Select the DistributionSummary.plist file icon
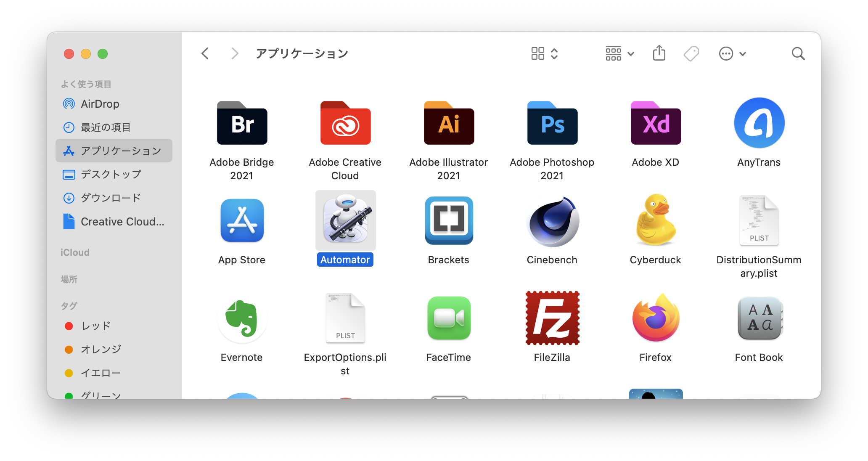 (759, 220)
